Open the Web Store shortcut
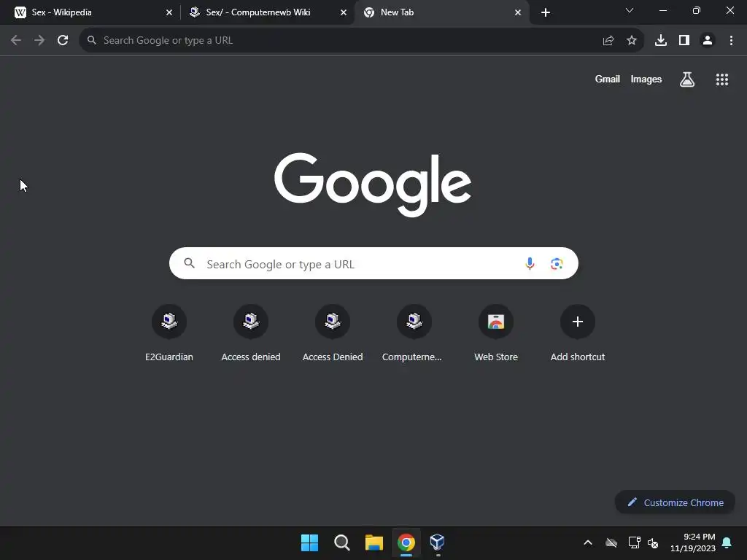The width and height of the screenshot is (747, 560). (496, 333)
